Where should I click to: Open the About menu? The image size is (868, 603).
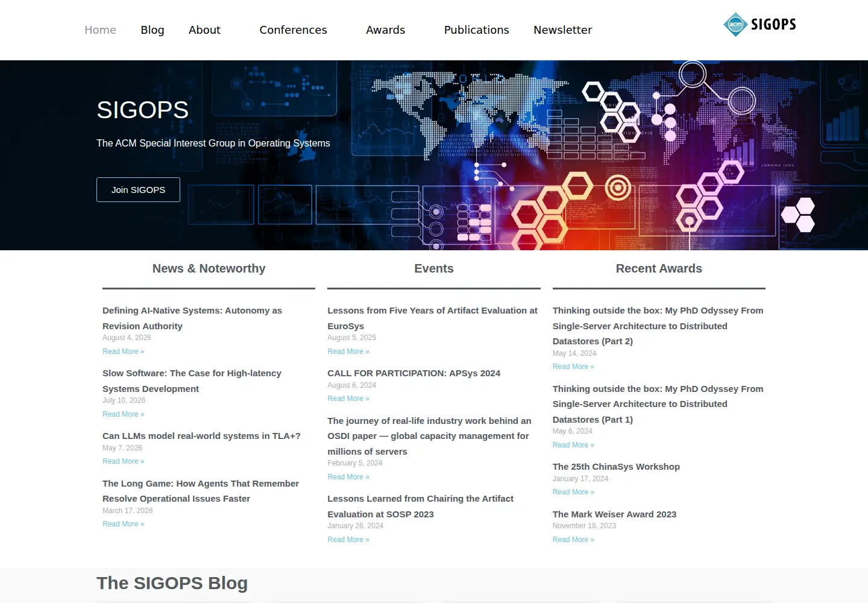point(204,30)
